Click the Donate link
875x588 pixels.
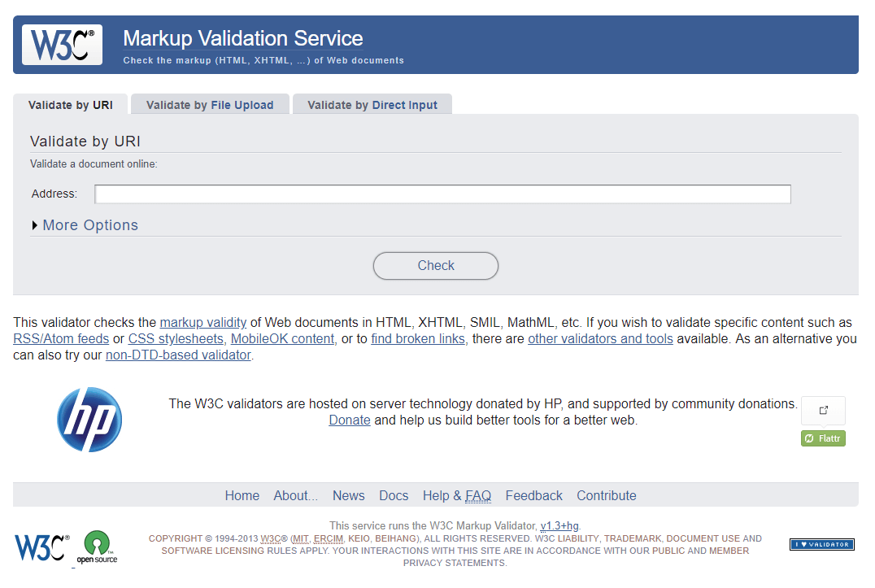click(350, 420)
